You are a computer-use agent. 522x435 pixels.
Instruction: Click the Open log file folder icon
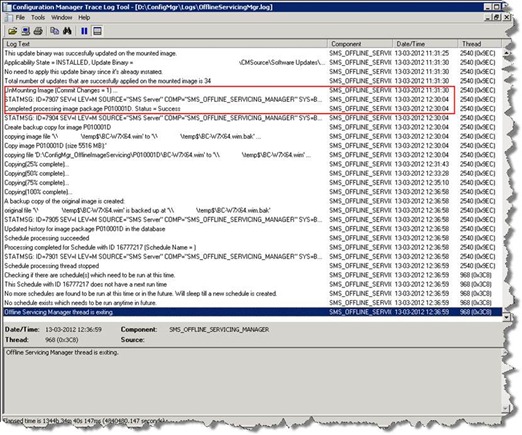pos(13,31)
